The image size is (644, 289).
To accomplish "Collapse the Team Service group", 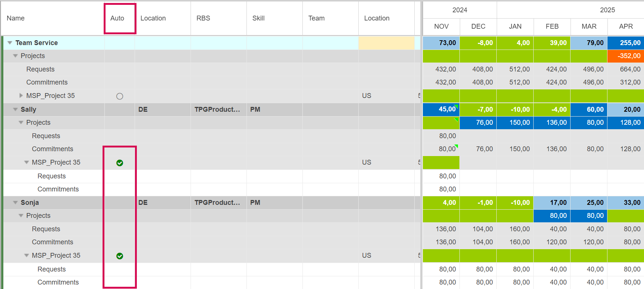I will click(x=10, y=43).
